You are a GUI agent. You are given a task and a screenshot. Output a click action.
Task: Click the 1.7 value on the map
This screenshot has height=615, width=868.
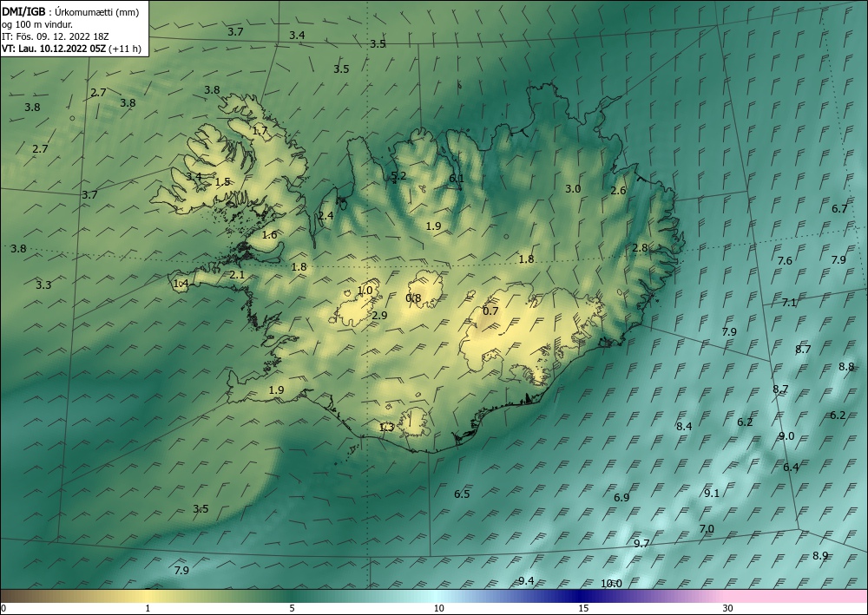click(260, 131)
